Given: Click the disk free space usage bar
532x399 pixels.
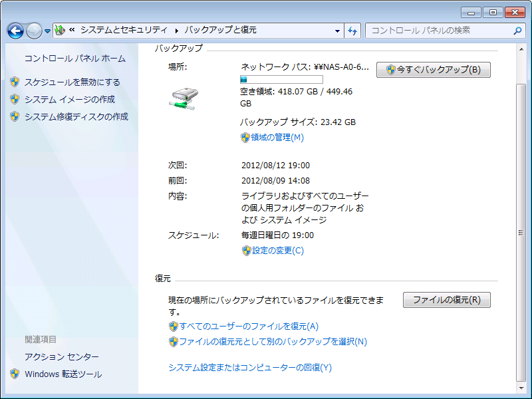Looking at the screenshot, I should pyautogui.click(x=281, y=80).
